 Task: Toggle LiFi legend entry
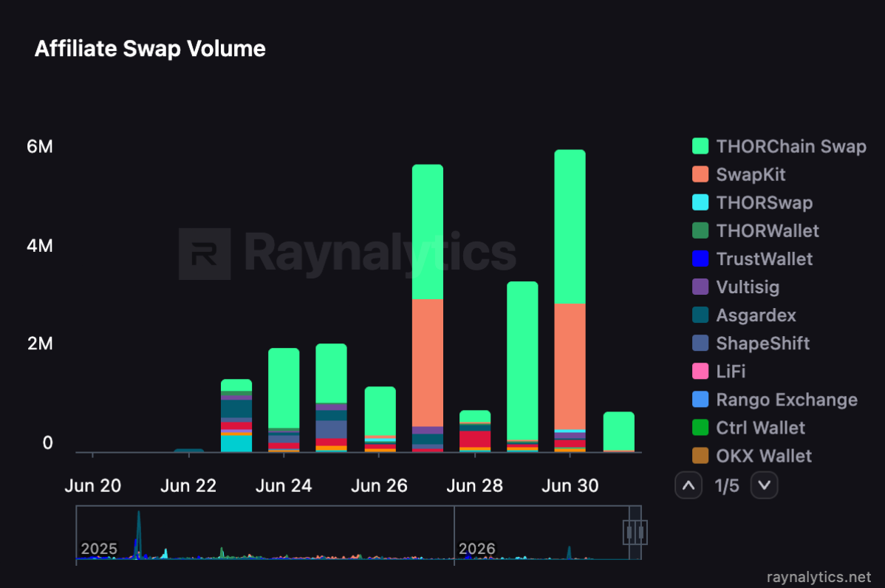719,372
